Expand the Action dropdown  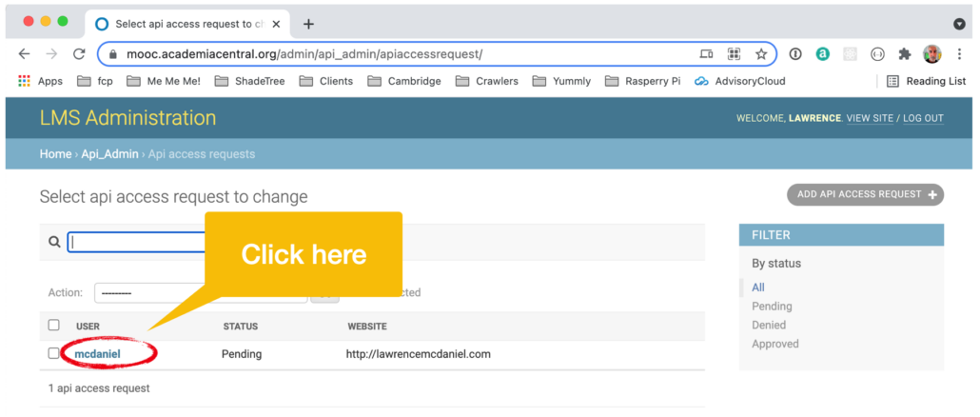coord(150,292)
